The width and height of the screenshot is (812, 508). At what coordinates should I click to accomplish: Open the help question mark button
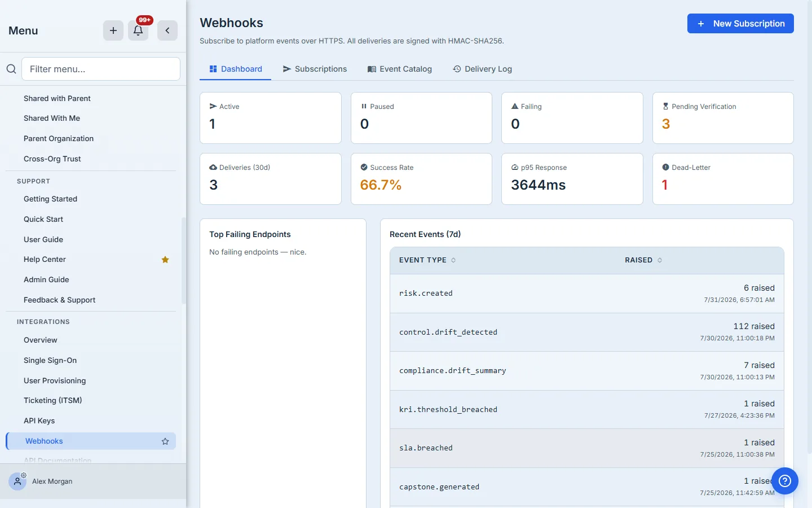(x=785, y=481)
